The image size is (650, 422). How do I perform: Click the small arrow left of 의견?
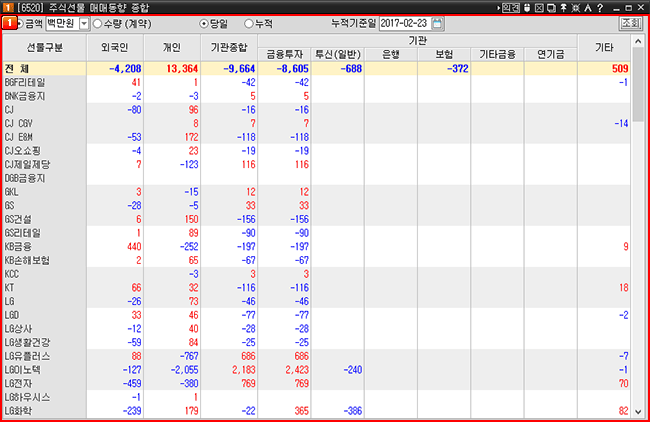[x=499, y=8]
